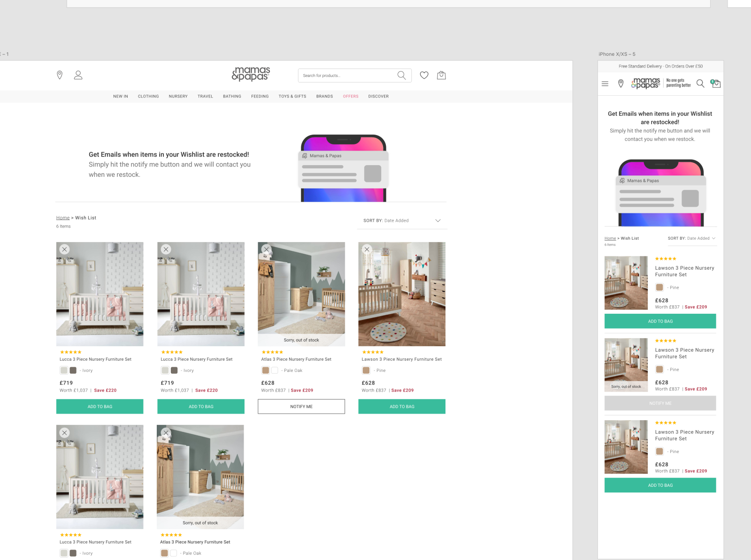The width and height of the screenshot is (751, 560).
Task: Click the star rating on desktop Lawson set
Action: [373, 352]
